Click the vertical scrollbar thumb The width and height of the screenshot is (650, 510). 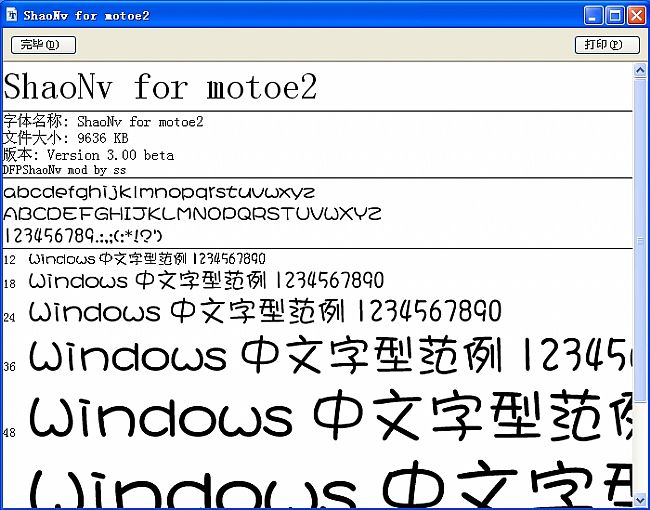pyautogui.click(x=640, y=240)
